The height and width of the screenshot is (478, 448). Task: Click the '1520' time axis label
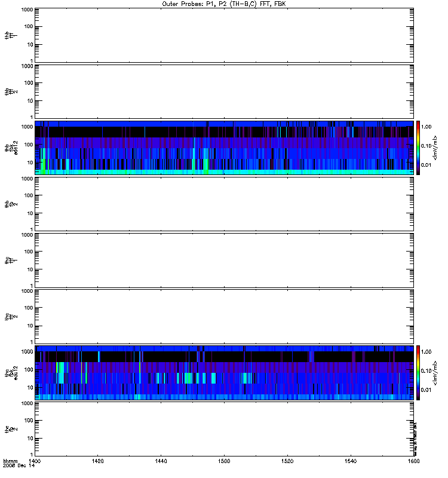pyautogui.click(x=287, y=461)
